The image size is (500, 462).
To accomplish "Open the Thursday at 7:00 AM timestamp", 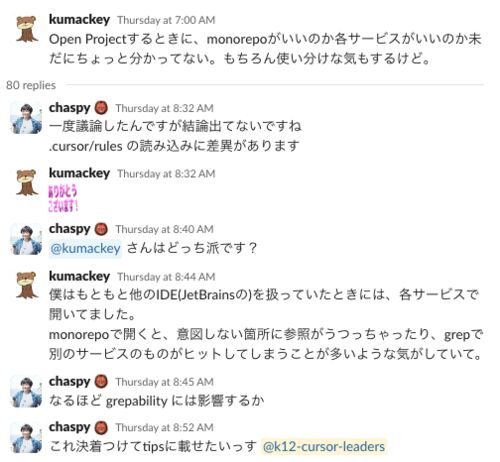I will (166, 20).
